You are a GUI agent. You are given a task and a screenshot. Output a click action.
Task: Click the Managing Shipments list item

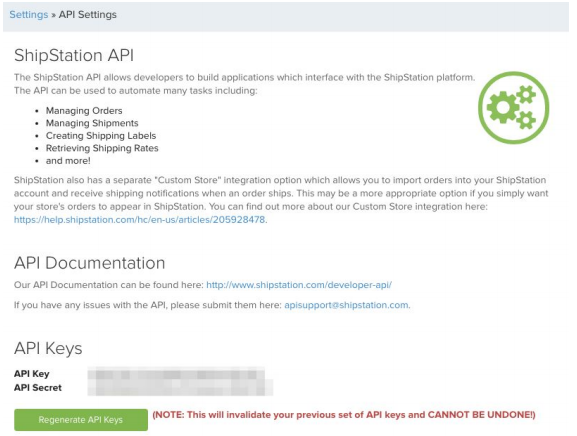(92, 123)
